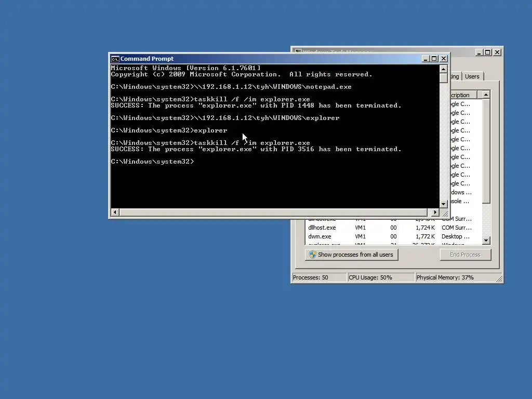The height and width of the screenshot is (399, 532).
Task: Sort by the Description column header in Task Manager
Action: [x=463, y=95]
